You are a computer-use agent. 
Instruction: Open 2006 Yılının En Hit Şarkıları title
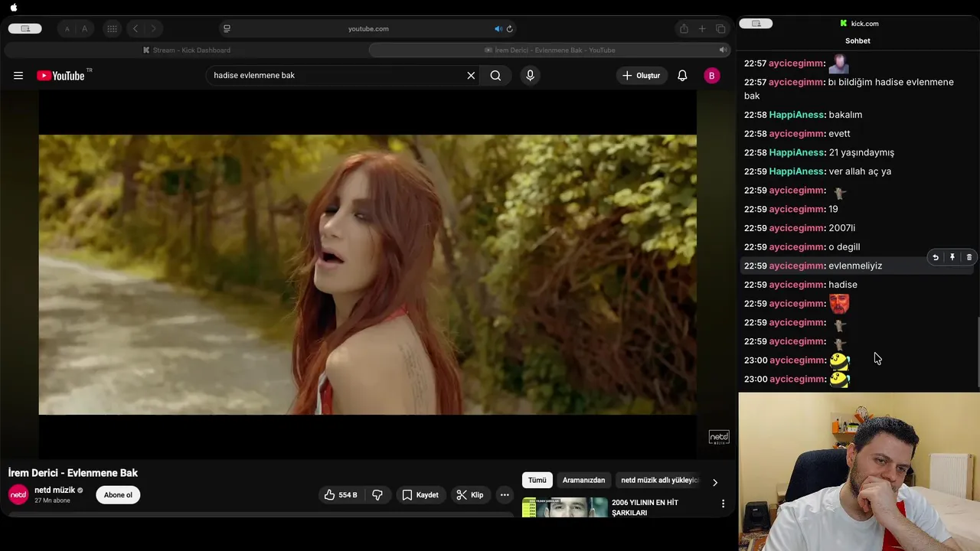[x=645, y=507]
